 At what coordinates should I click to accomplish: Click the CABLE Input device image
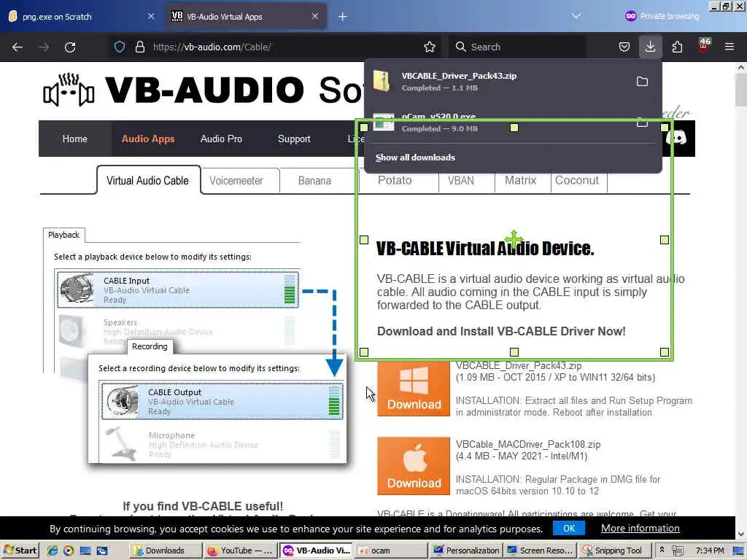[x=77, y=288]
